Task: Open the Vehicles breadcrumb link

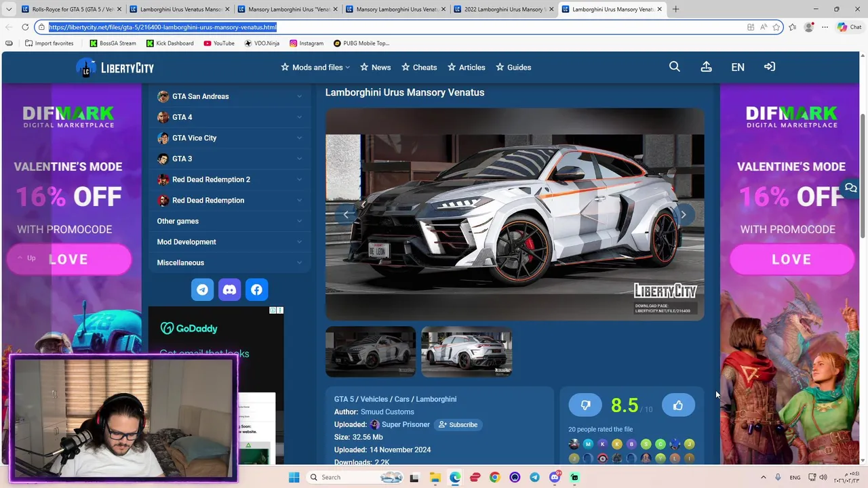Action: [374, 399]
